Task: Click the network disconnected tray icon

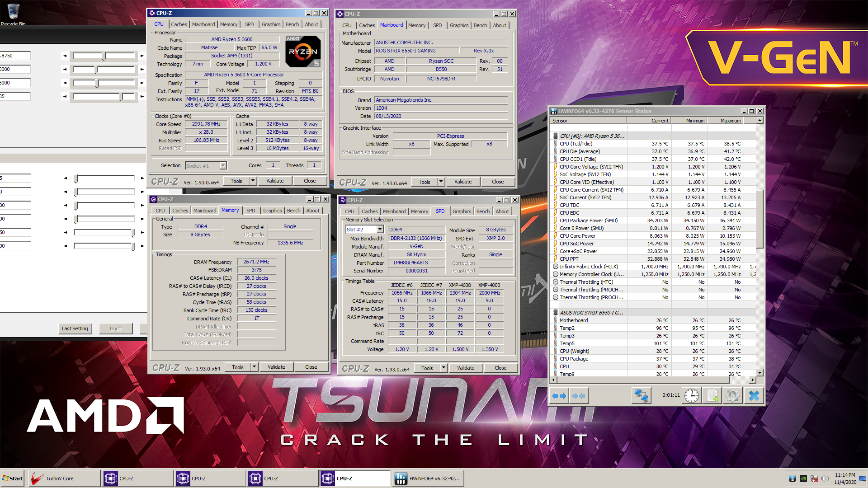Action: pos(814,479)
